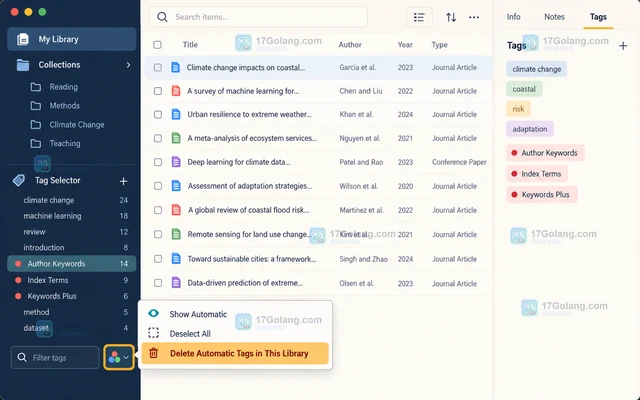This screenshot has width=640, height=400.
Task: Toggle the select-all checkbox in header
Action: [x=157, y=44]
